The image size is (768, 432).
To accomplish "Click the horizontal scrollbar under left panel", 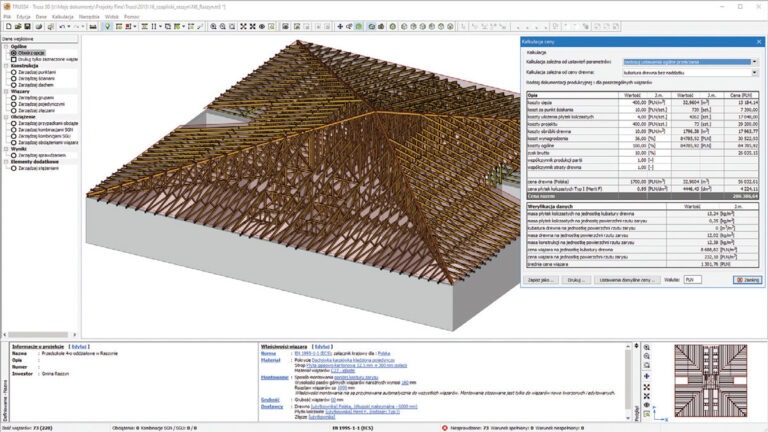I will pyautogui.click(x=40, y=335).
